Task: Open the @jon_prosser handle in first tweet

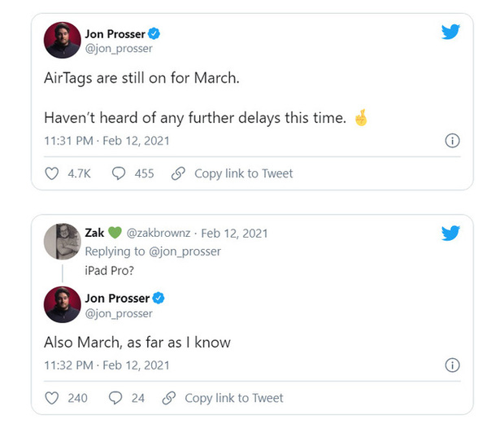Action: (x=119, y=48)
